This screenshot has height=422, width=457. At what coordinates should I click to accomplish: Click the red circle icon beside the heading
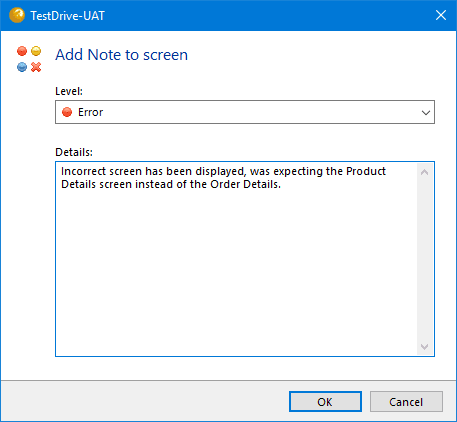[x=22, y=51]
